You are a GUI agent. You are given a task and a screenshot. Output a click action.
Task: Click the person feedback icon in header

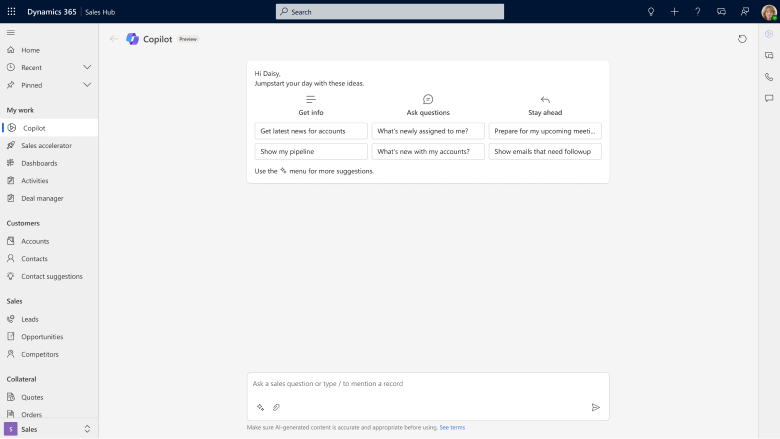point(745,11)
